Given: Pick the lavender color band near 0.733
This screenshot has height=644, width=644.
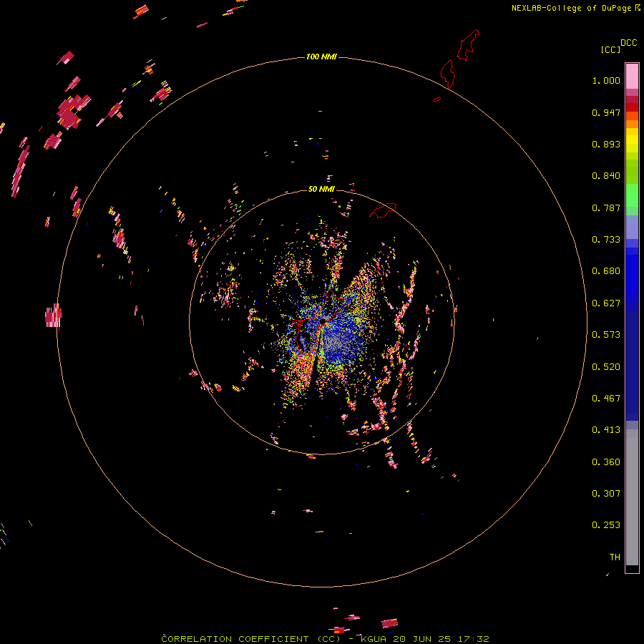Looking at the screenshot, I should (x=632, y=227).
